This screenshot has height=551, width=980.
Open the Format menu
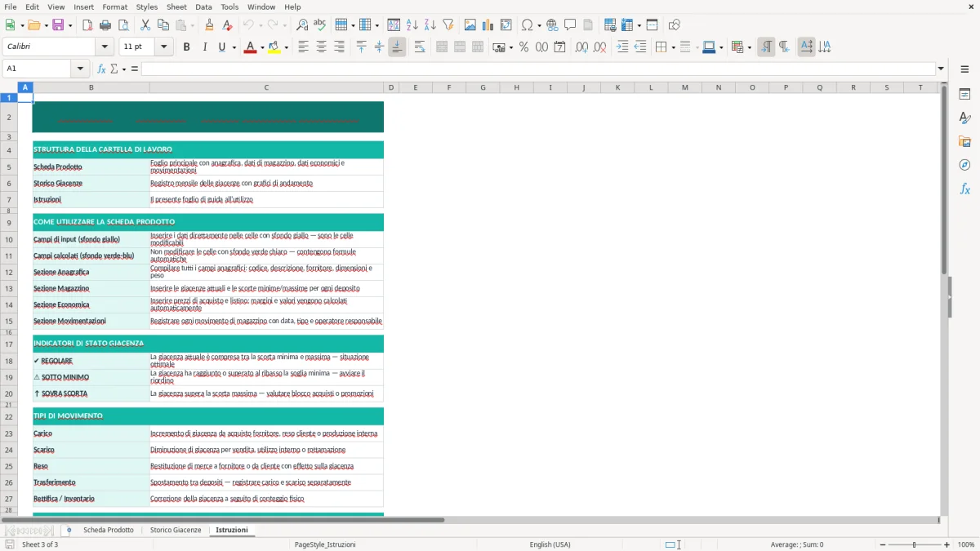click(114, 7)
